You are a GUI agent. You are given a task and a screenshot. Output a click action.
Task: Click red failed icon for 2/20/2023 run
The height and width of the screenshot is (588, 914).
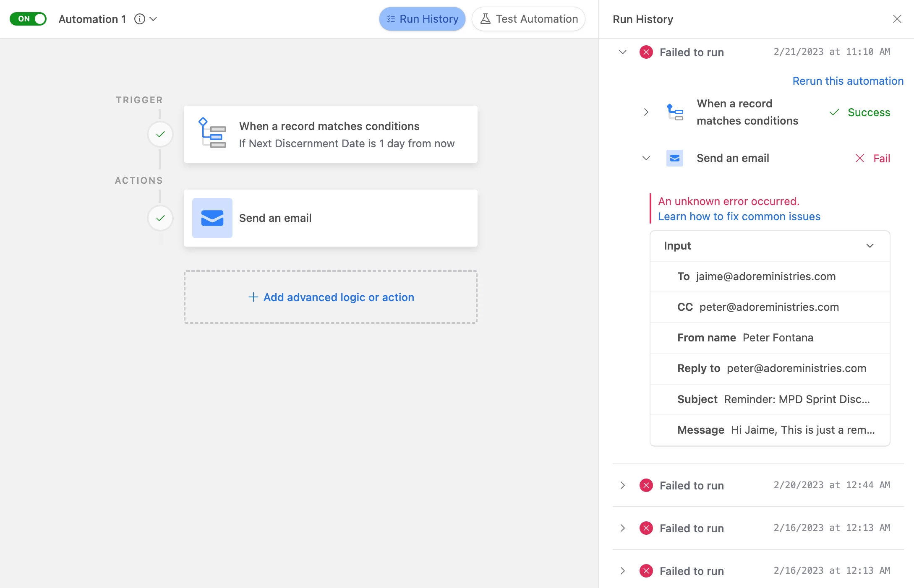(x=646, y=485)
